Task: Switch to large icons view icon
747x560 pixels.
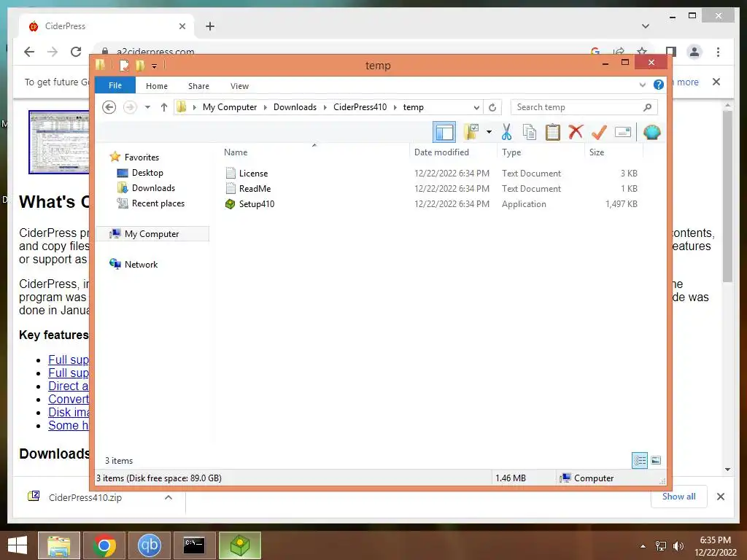Action: click(x=656, y=460)
